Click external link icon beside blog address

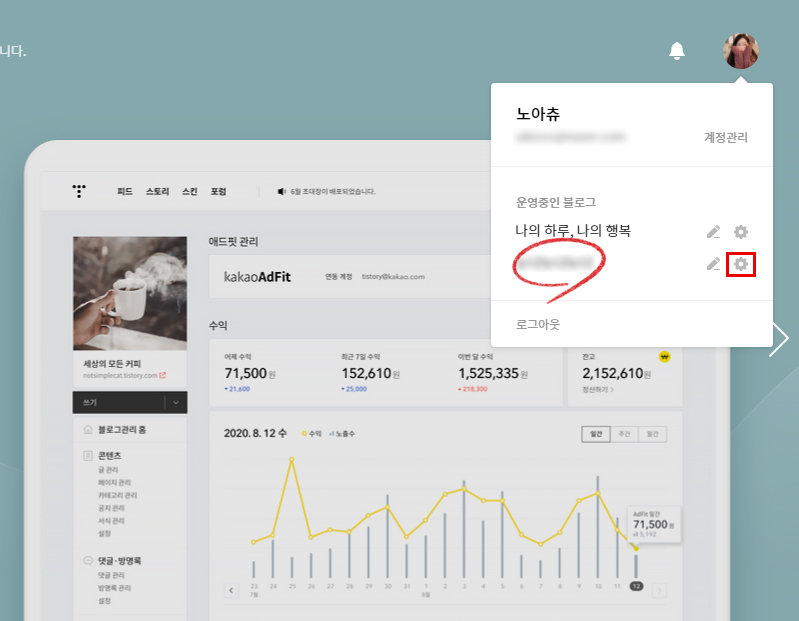point(163,375)
